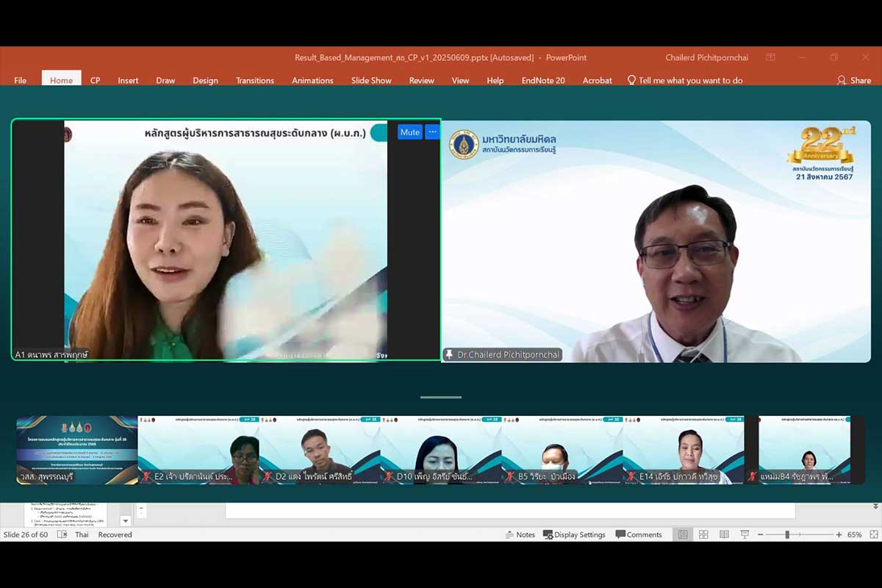This screenshot has height=588, width=882.
Task: Open the Transitions ribbon tab
Action: [254, 80]
